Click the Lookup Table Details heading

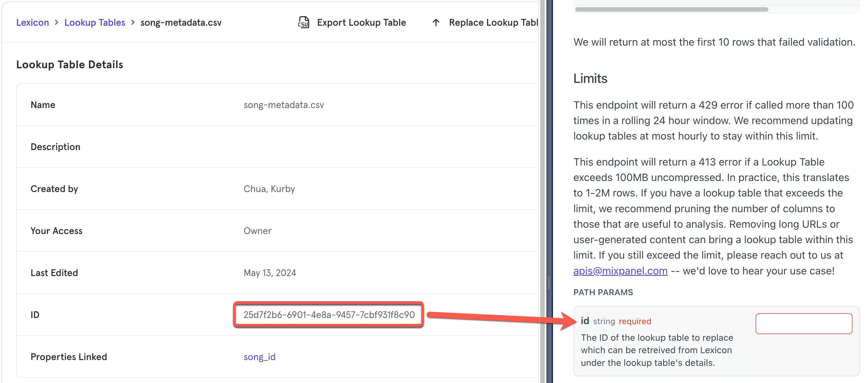(x=70, y=65)
